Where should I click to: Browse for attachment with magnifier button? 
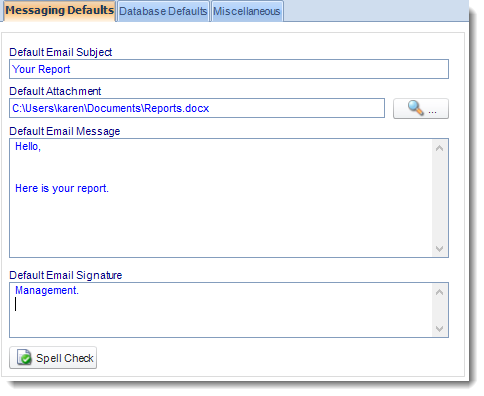tap(421, 108)
